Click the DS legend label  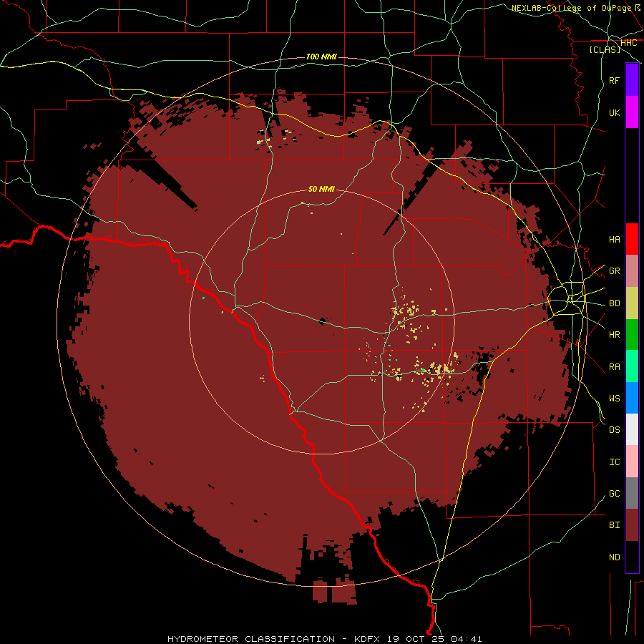[x=615, y=430]
